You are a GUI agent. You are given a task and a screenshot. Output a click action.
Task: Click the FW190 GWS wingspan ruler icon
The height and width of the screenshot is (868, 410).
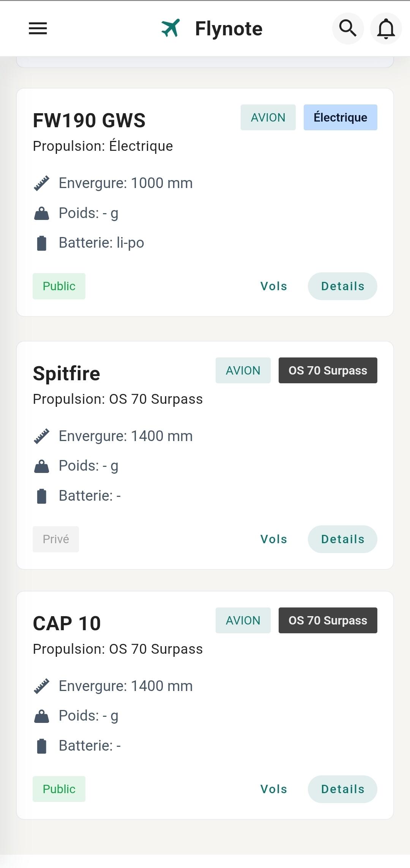click(41, 183)
